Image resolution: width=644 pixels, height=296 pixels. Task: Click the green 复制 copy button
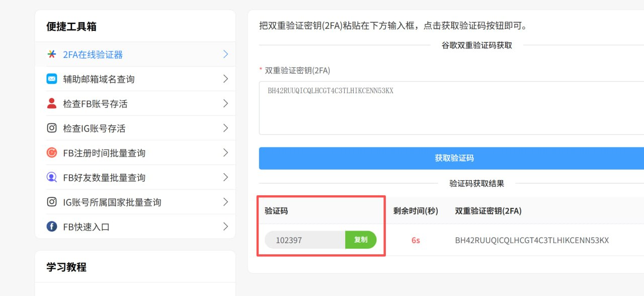click(361, 240)
